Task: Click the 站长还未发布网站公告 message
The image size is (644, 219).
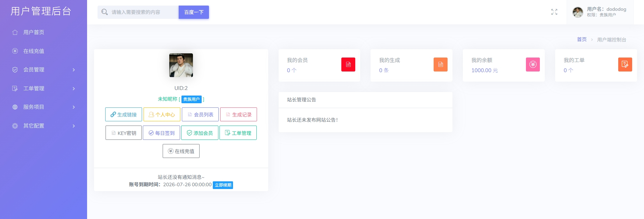Action: coord(312,120)
